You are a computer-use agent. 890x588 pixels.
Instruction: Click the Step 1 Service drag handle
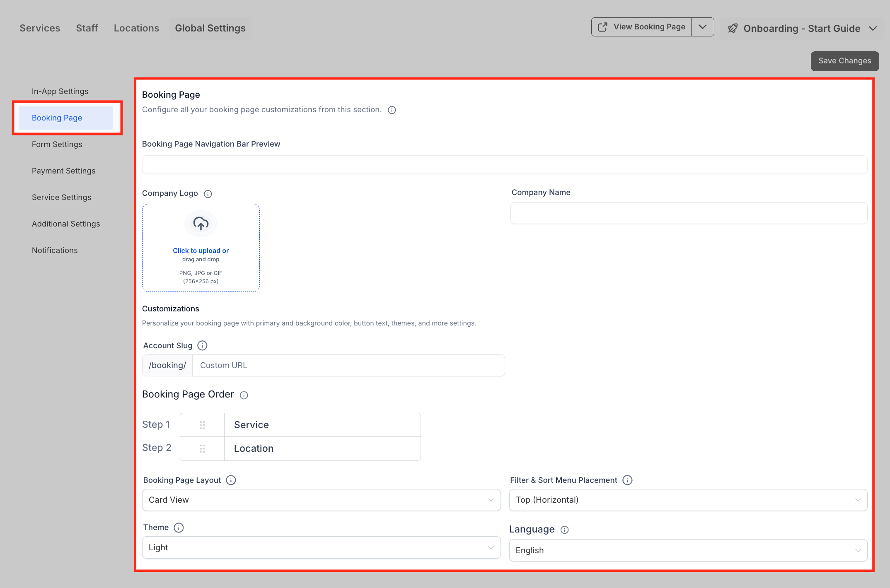tap(202, 425)
